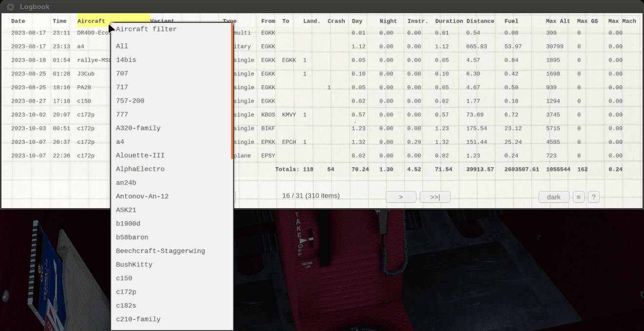
Task: Open the 2023-08-17 23:11 DR400 log row
Action: point(322,33)
